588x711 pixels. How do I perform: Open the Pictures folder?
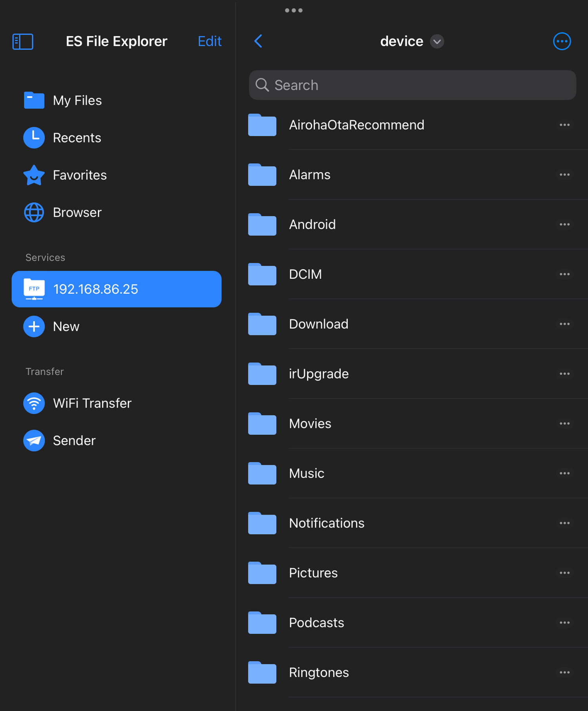coord(412,573)
